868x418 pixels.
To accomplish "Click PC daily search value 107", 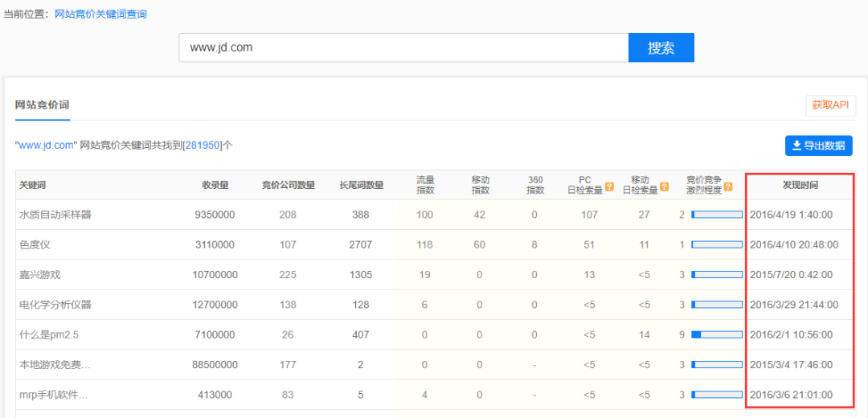I will coord(589,215).
